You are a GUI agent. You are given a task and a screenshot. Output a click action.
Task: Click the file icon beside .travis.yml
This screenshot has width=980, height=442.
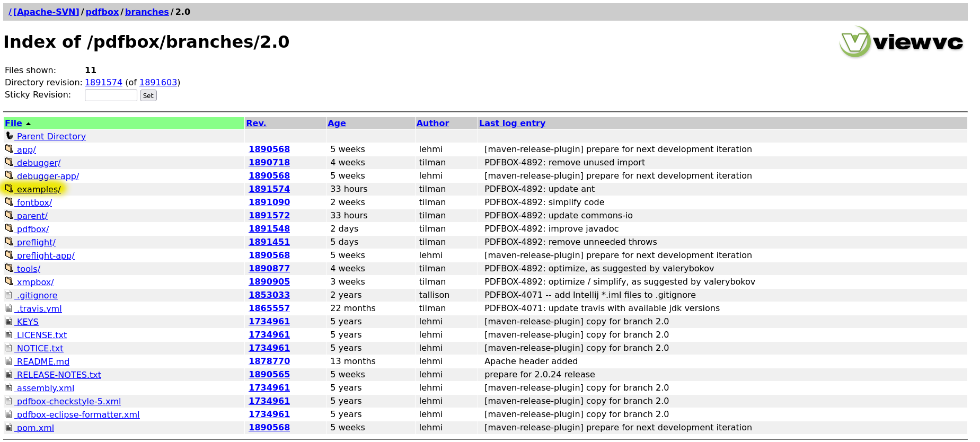[8, 308]
